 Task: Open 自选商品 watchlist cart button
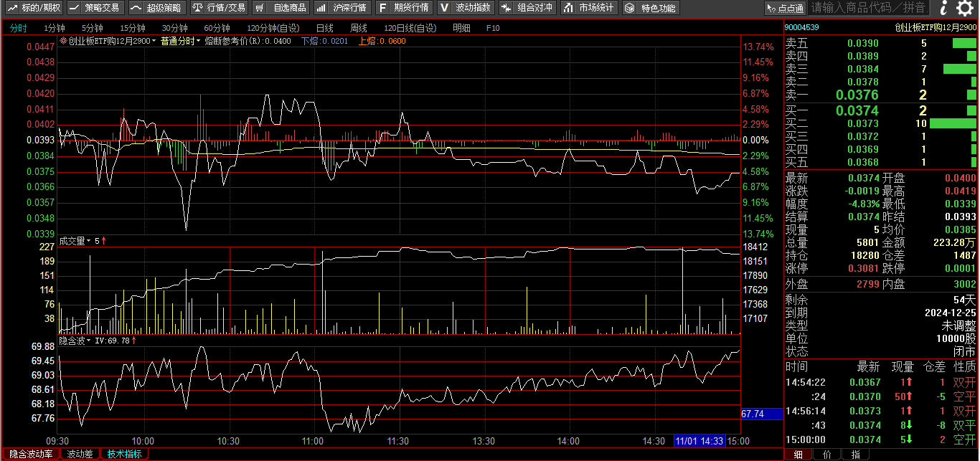282,8
